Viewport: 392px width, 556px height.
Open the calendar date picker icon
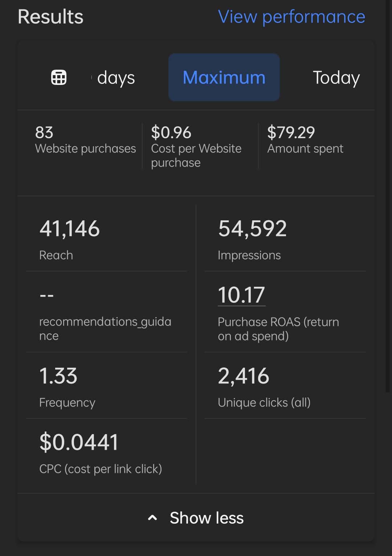coord(59,77)
